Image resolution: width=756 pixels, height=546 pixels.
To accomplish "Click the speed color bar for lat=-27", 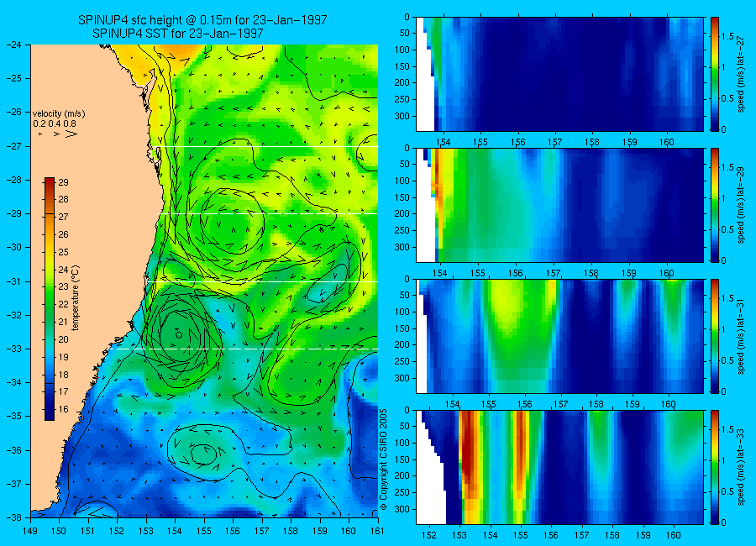I will tap(715, 74).
